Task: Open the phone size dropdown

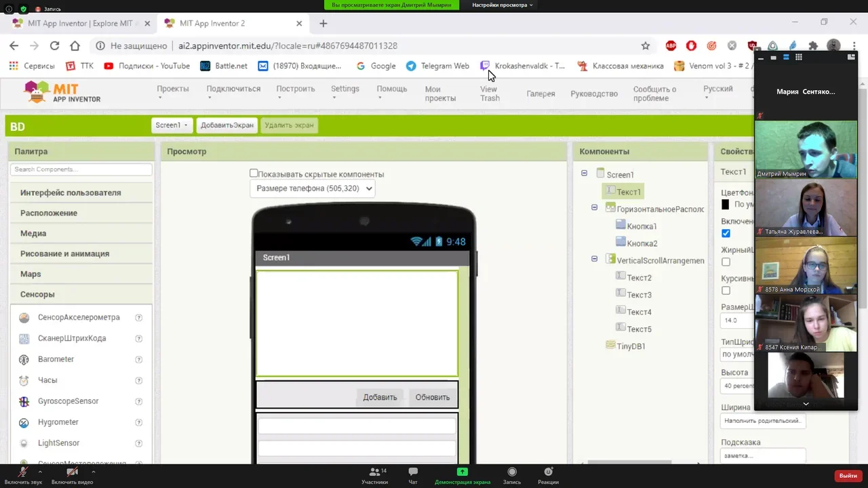Action: point(312,188)
